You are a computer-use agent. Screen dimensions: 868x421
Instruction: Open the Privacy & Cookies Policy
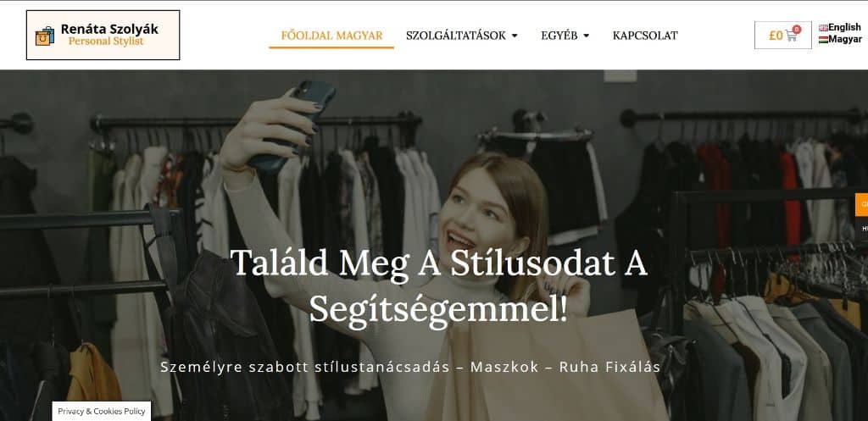[102, 411]
